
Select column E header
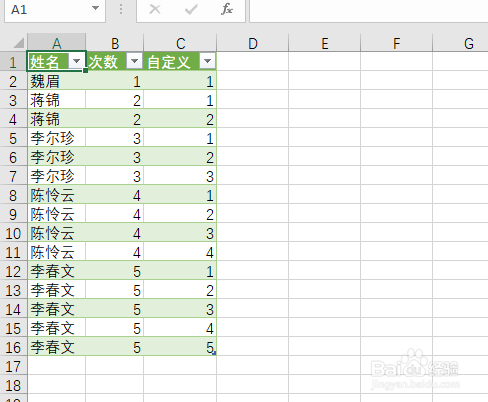click(325, 43)
